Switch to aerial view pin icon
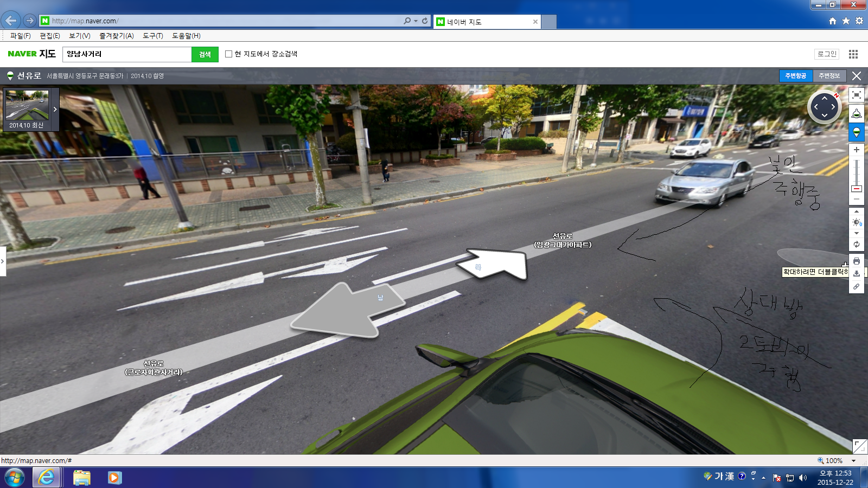Screen dimensions: 868x488 click(856, 113)
